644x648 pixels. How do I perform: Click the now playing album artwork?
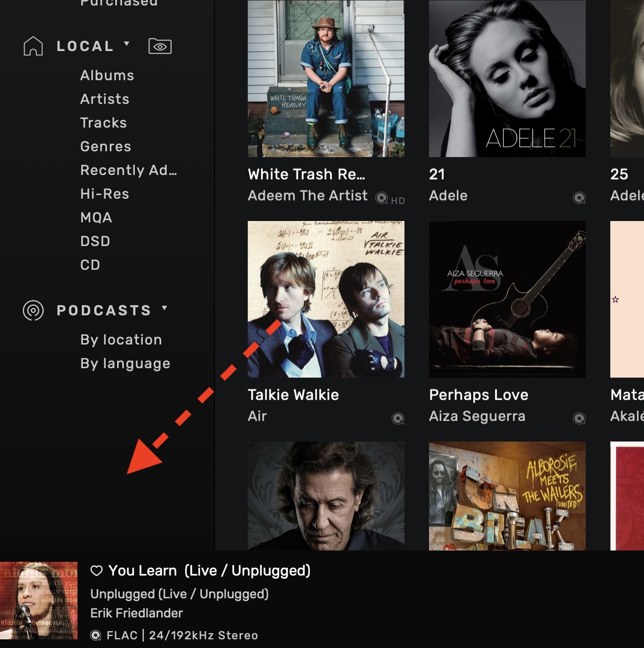[x=39, y=601]
